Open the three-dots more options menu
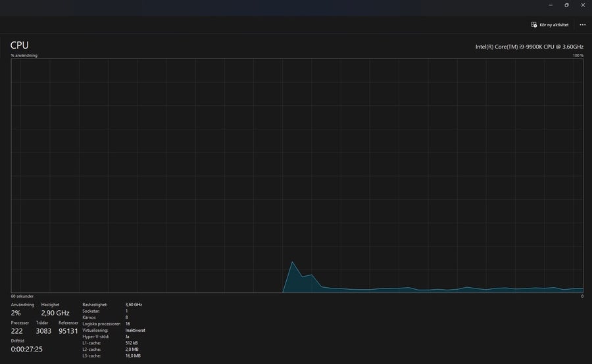 tap(583, 25)
